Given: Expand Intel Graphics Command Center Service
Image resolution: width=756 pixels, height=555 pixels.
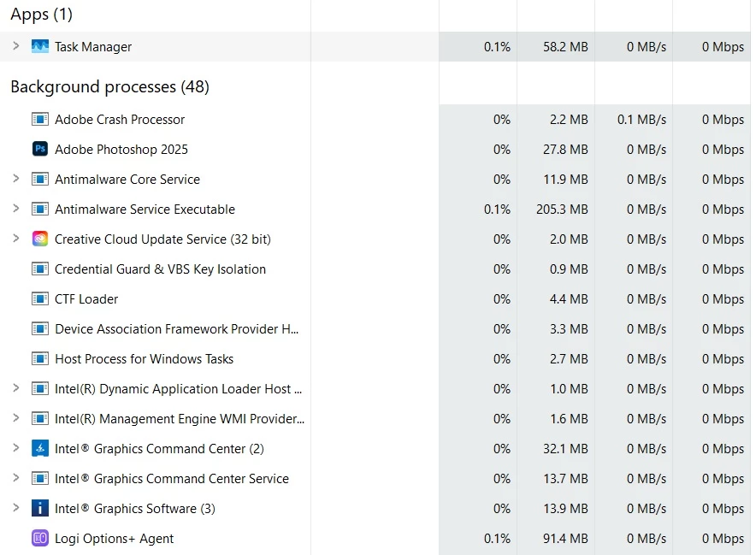Looking at the screenshot, I should (x=16, y=477).
